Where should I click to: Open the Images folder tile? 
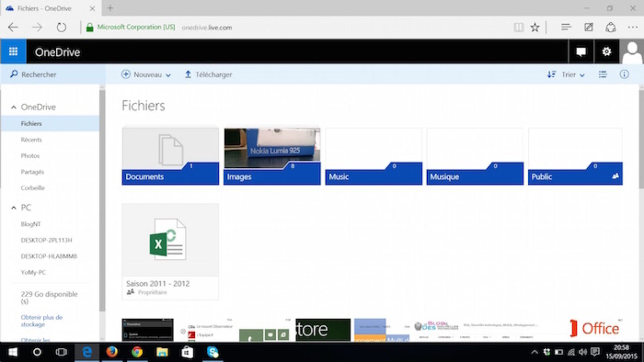pos(272,156)
